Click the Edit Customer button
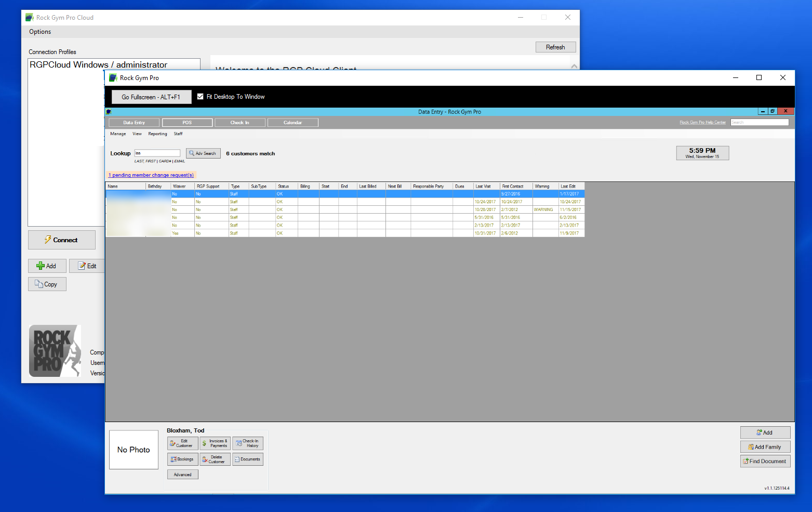The image size is (812, 512). pos(183,443)
